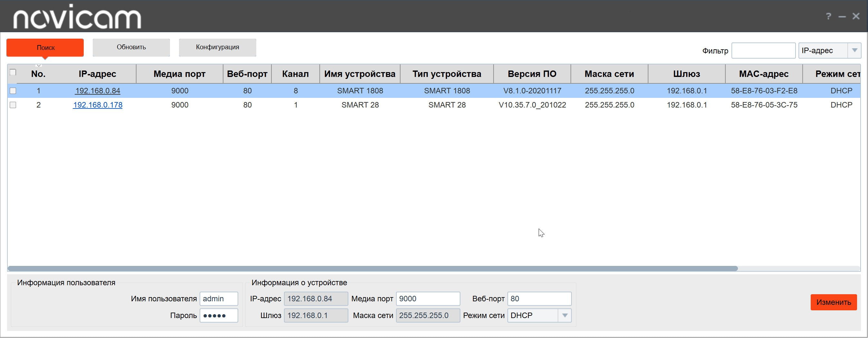This screenshot has height=338, width=868.
Task: Sort by the Версия ПО column header
Action: 532,74
